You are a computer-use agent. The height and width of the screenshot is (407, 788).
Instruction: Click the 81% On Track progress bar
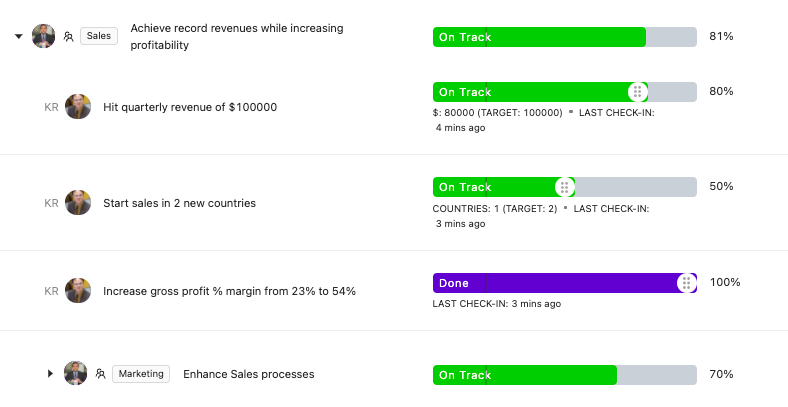pos(565,37)
